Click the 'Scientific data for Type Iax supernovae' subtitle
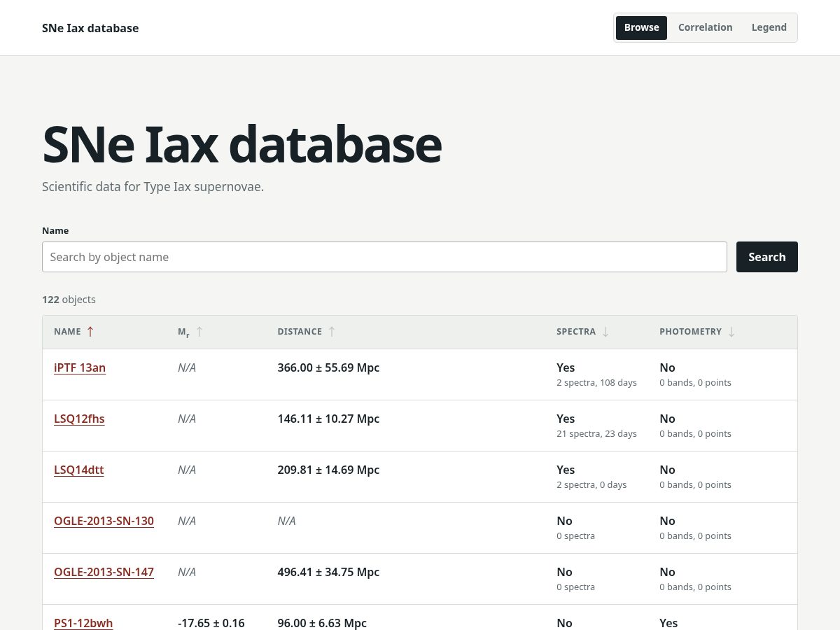840x630 pixels. (153, 187)
